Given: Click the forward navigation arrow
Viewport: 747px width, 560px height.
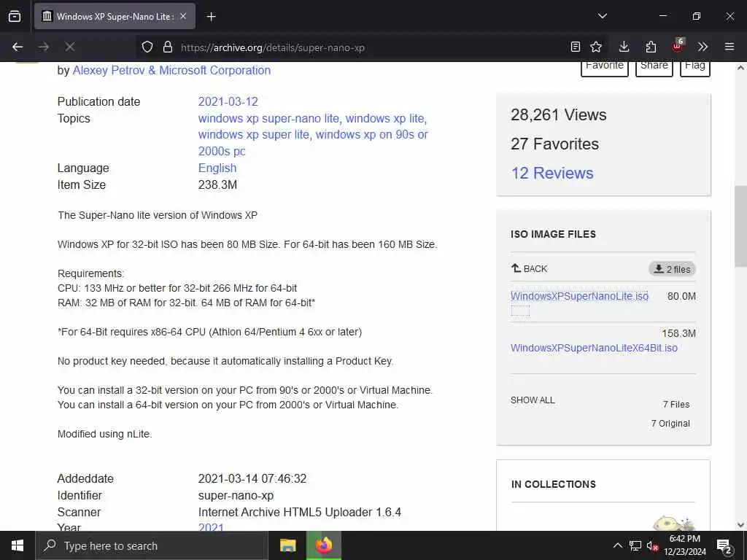Looking at the screenshot, I should (44, 47).
